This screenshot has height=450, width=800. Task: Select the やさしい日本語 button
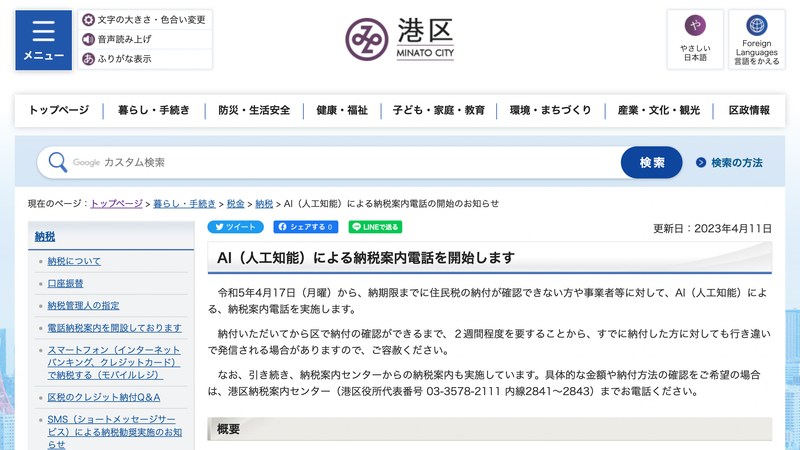pyautogui.click(x=695, y=39)
